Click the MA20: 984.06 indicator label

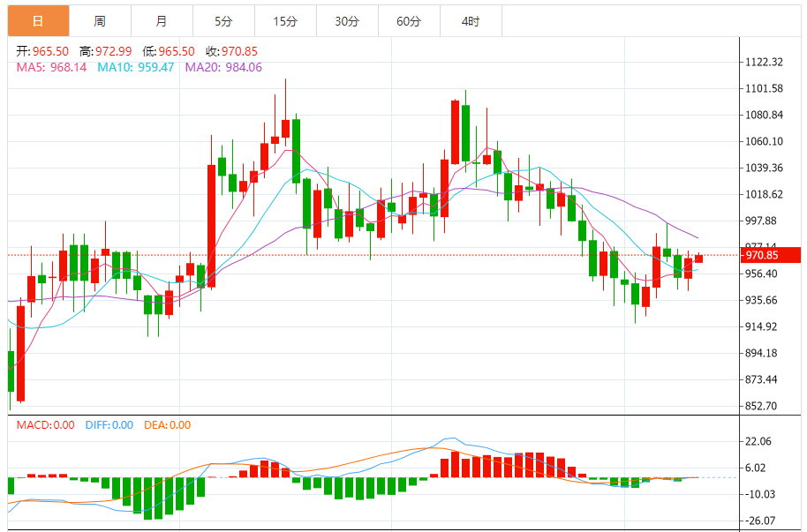pyautogui.click(x=223, y=67)
